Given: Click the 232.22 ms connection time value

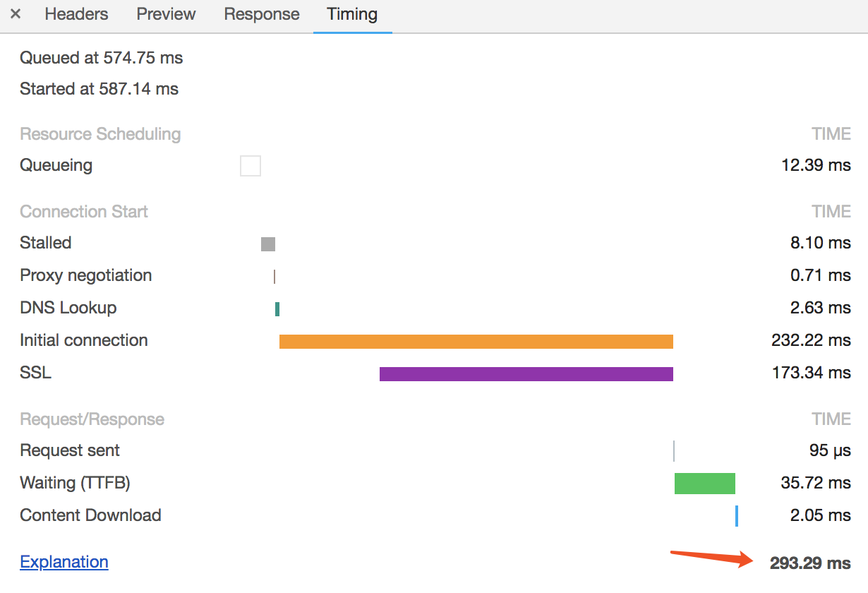Looking at the screenshot, I should tap(811, 340).
